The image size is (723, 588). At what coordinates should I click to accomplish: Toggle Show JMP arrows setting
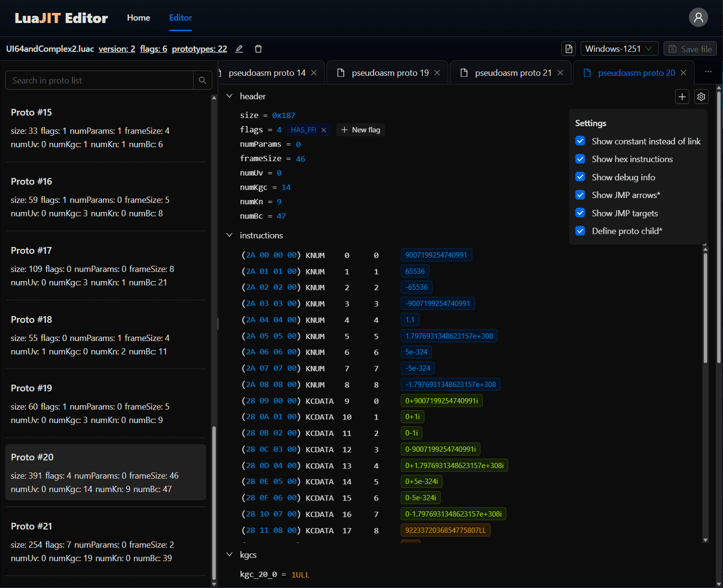pyautogui.click(x=580, y=195)
